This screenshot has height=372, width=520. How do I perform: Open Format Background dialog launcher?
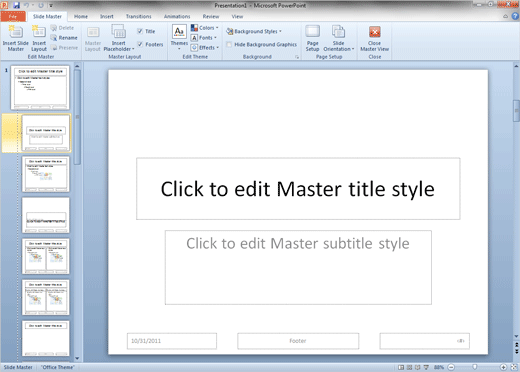[297, 57]
